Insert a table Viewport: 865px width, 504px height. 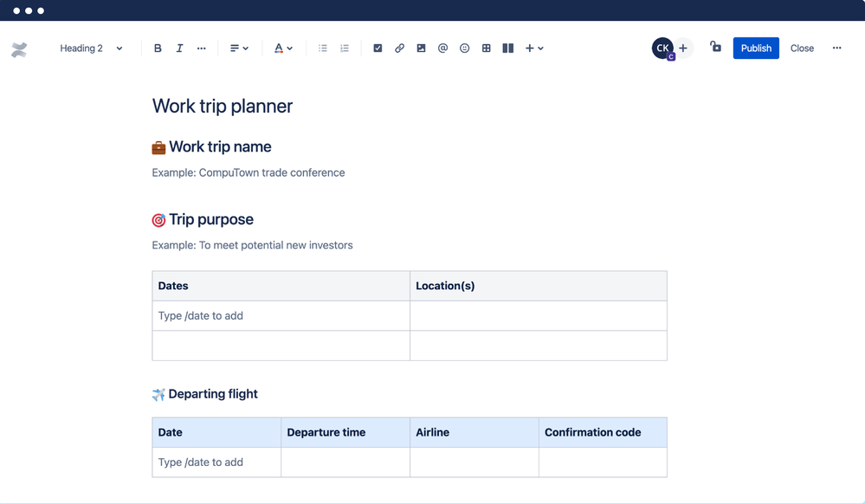(486, 48)
